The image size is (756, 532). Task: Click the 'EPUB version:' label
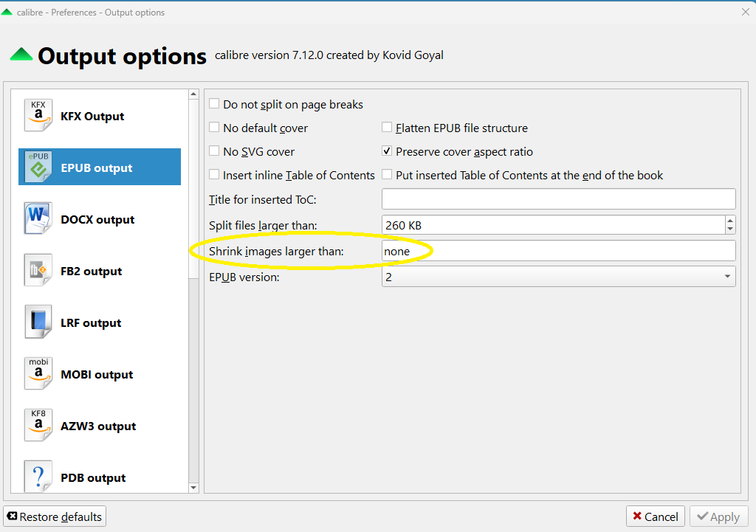(x=244, y=277)
